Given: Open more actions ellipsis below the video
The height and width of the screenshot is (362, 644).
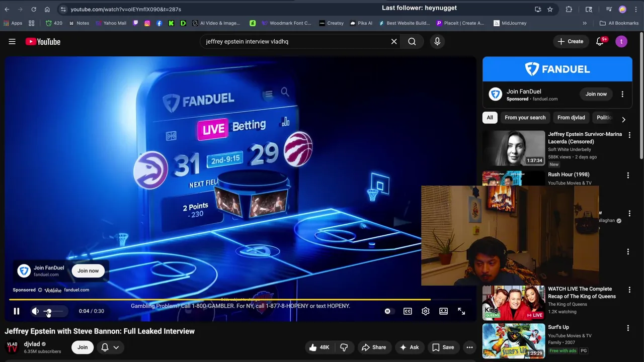Looking at the screenshot, I should (x=469, y=347).
